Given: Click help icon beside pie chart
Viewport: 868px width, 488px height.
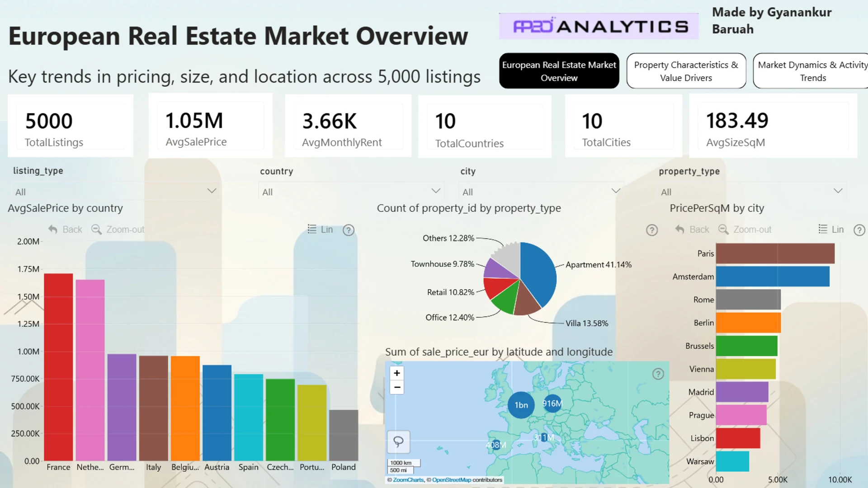Looking at the screenshot, I should [651, 230].
